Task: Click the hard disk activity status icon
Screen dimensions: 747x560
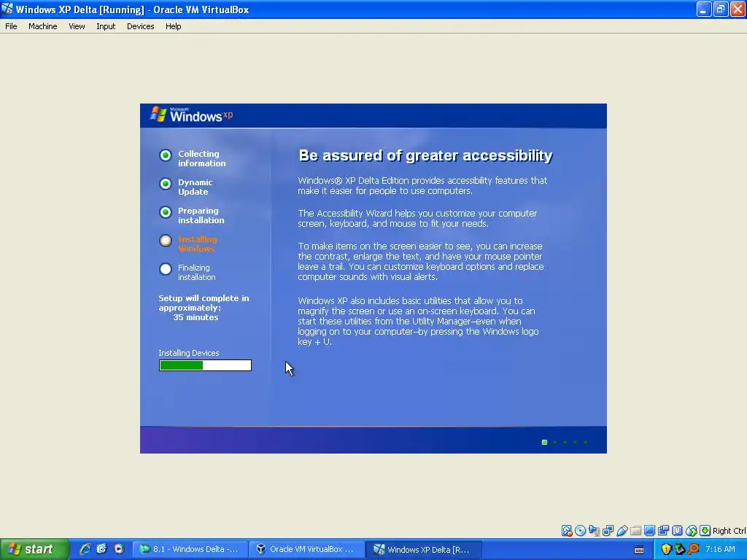Action: (x=566, y=531)
